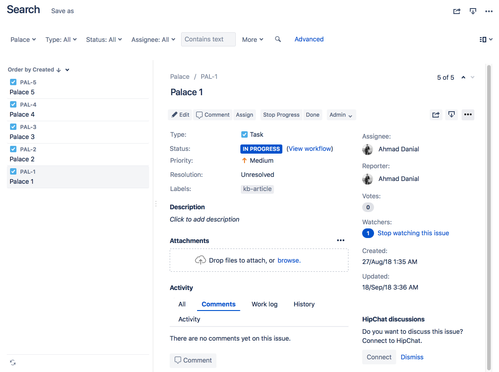499x372 pixels.
Task: Open the View workflow link
Action: 310,149
